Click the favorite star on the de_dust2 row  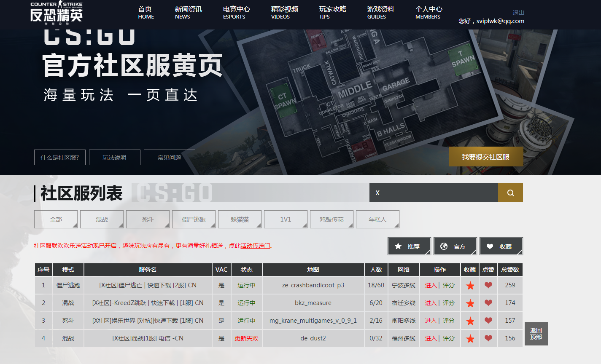point(469,338)
